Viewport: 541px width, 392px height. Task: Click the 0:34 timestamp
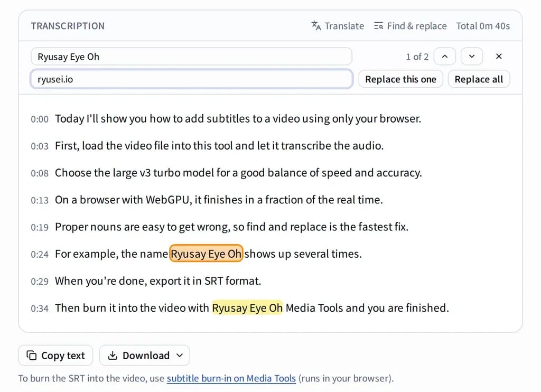point(40,308)
